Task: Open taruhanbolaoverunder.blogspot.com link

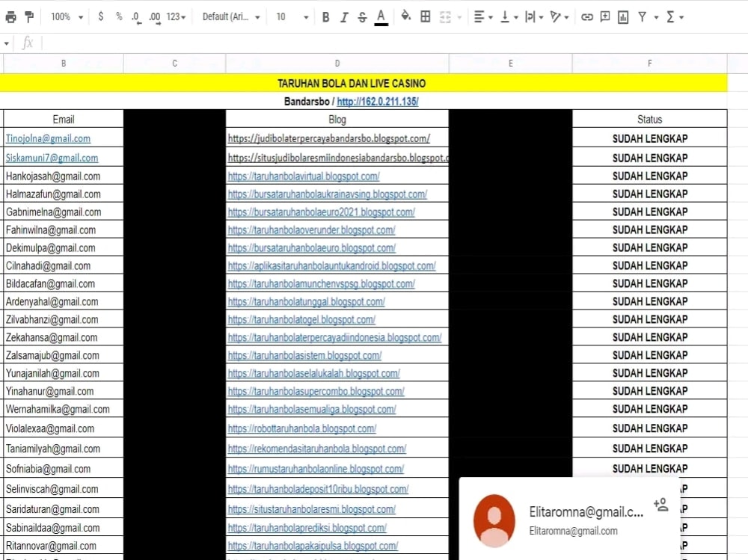Action: click(x=311, y=230)
